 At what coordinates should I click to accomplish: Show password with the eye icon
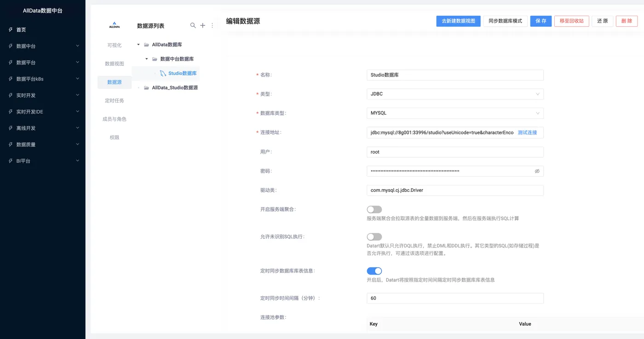[537, 171]
